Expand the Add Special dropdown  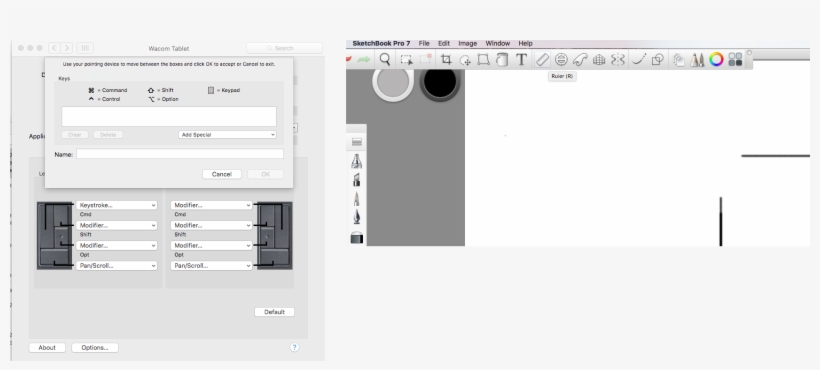(227, 135)
